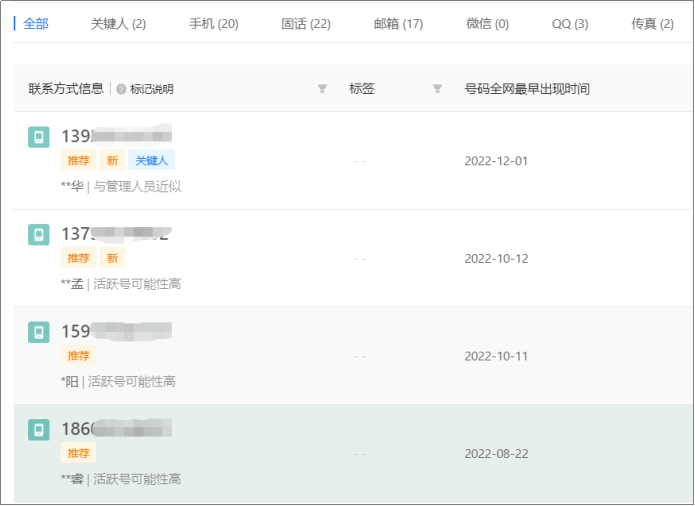Open the 手机 (20) tab
Image resolution: width=695 pixels, height=506 pixels.
[213, 23]
